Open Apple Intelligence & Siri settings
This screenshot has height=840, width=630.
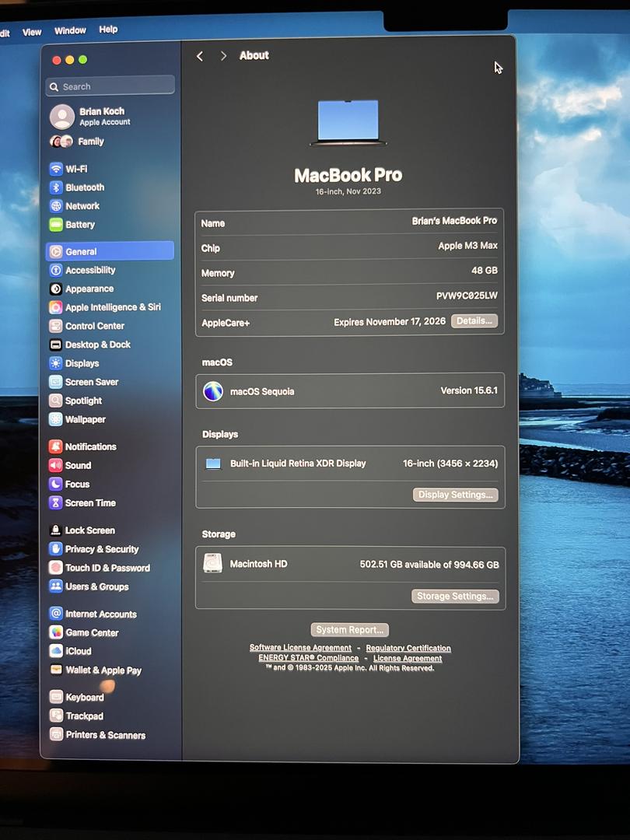112,307
